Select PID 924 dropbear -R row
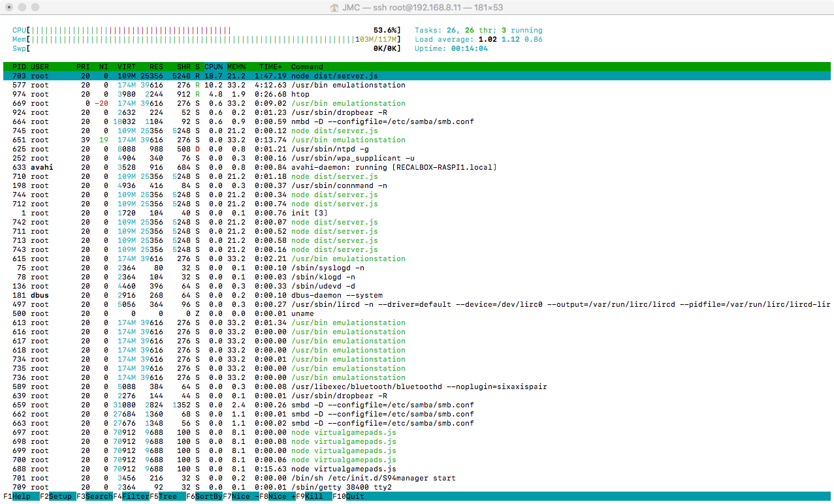This screenshot has height=504, width=834. tap(417, 112)
